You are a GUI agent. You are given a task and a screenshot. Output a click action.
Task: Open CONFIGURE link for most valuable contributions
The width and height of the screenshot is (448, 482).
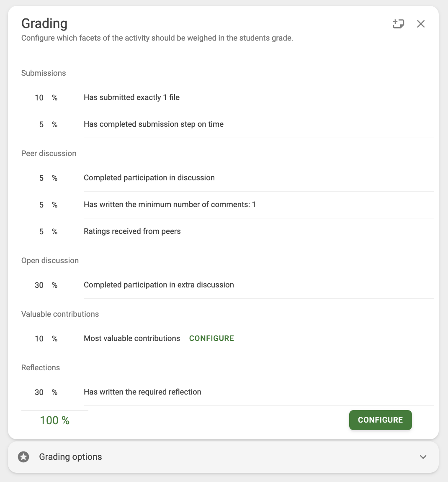211,338
